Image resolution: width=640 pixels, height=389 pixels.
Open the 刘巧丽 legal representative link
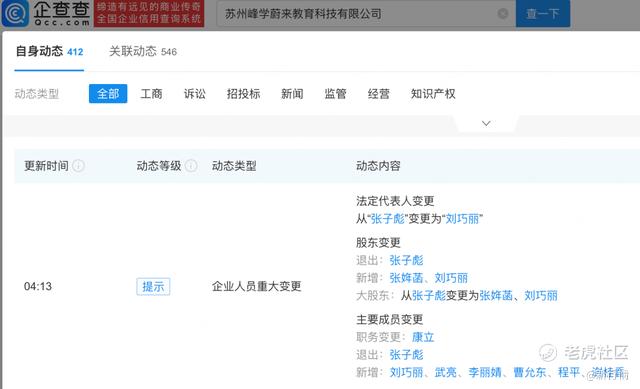462,219
